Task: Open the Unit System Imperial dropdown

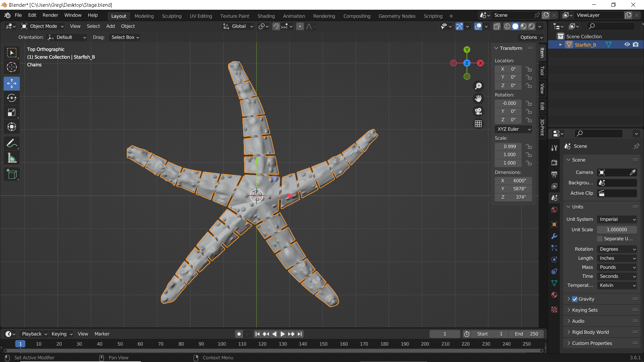Action: tap(617, 219)
